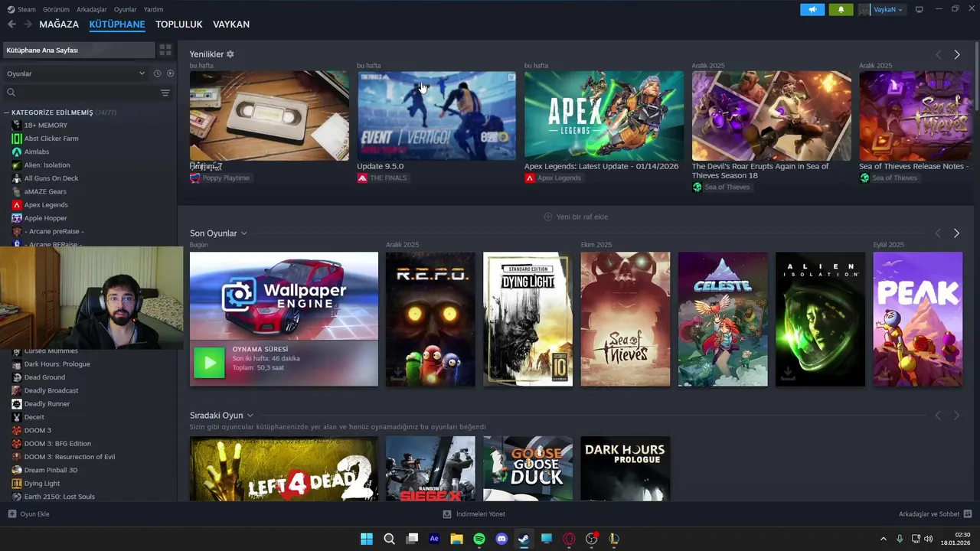This screenshot has width=980, height=551.
Task: Open Celeste game cover
Action: point(723,319)
